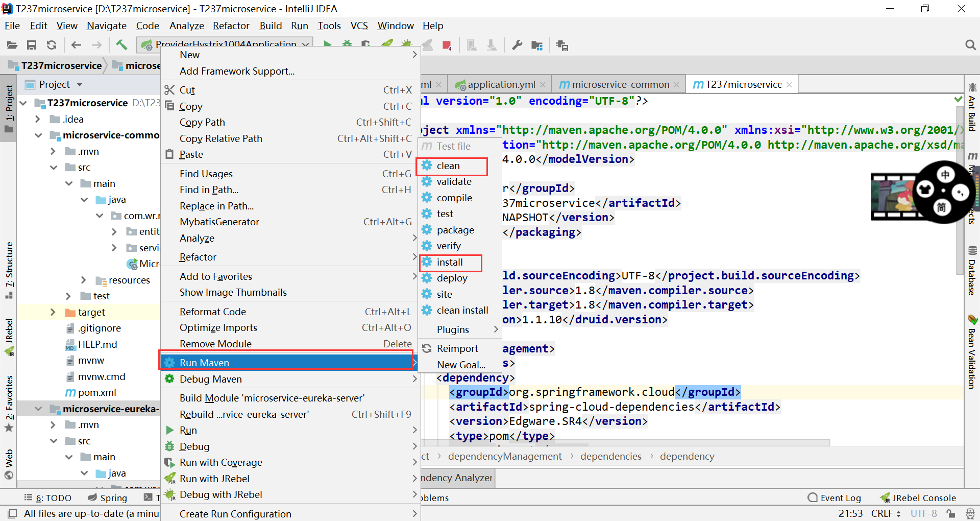Open the line separator CRLF selector
This screenshot has width=980, height=521.
(x=886, y=513)
